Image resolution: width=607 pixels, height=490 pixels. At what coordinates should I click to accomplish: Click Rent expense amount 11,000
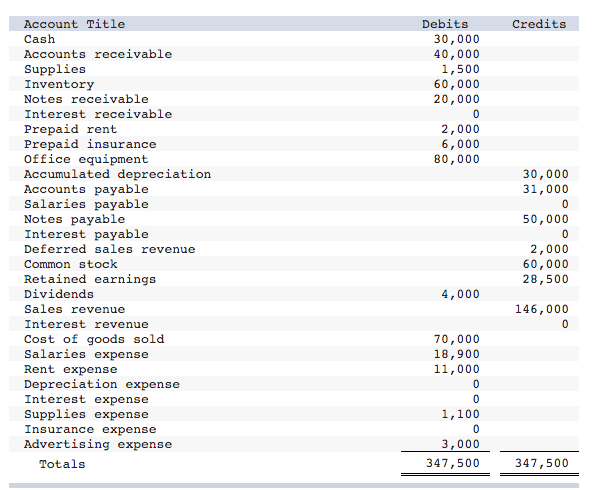tap(456, 369)
